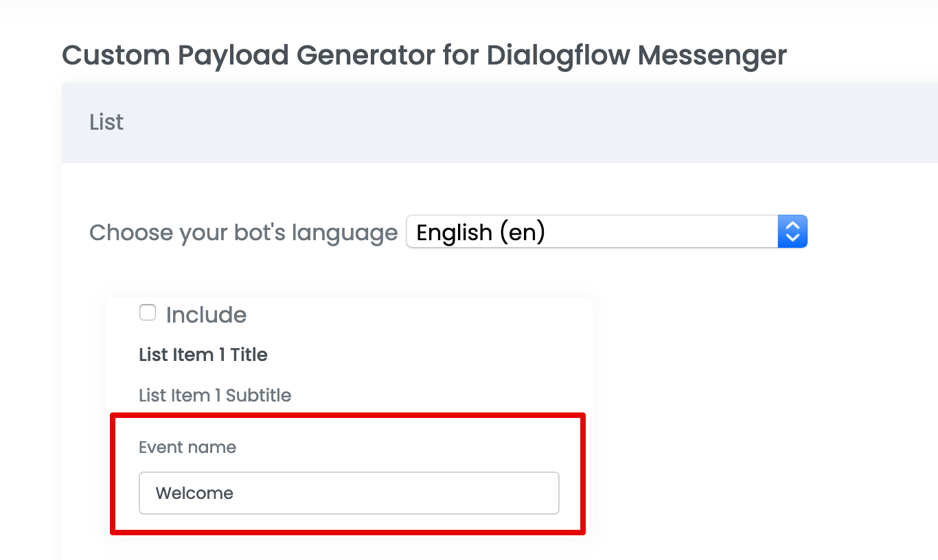This screenshot has width=938, height=560.
Task: Click the Choose your bot's language label
Action: [243, 233]
